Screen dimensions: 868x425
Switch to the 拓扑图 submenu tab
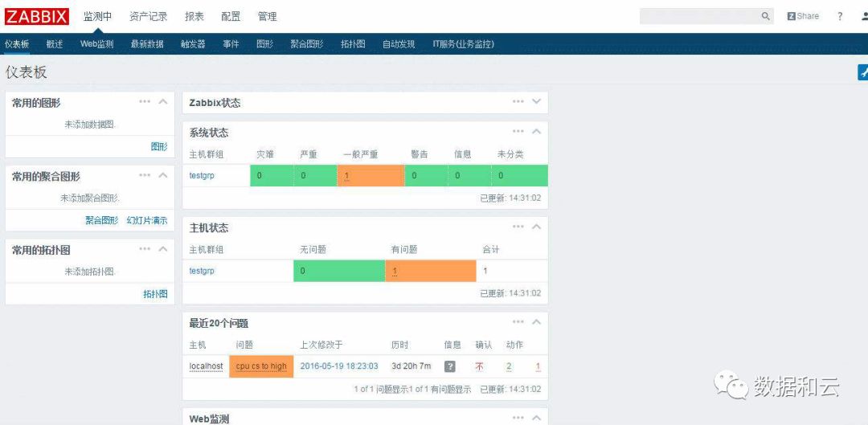tap(353, 44)
